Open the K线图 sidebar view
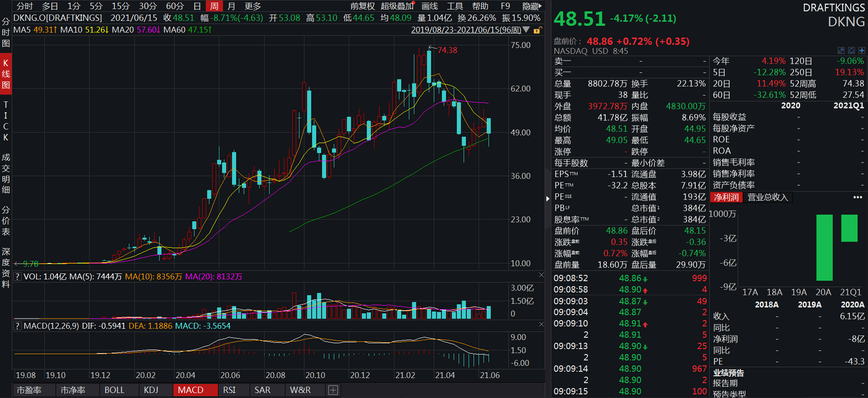The height and width of the screenshot is (398, 868). tap(6, 74)
